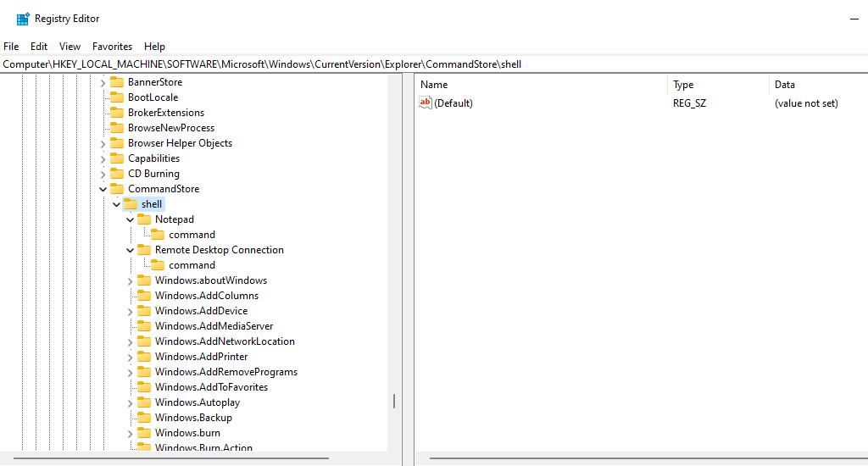Expand the Windows.aboutWindows key
Screen dimensions: 868x466
click(x=130, y=281)
